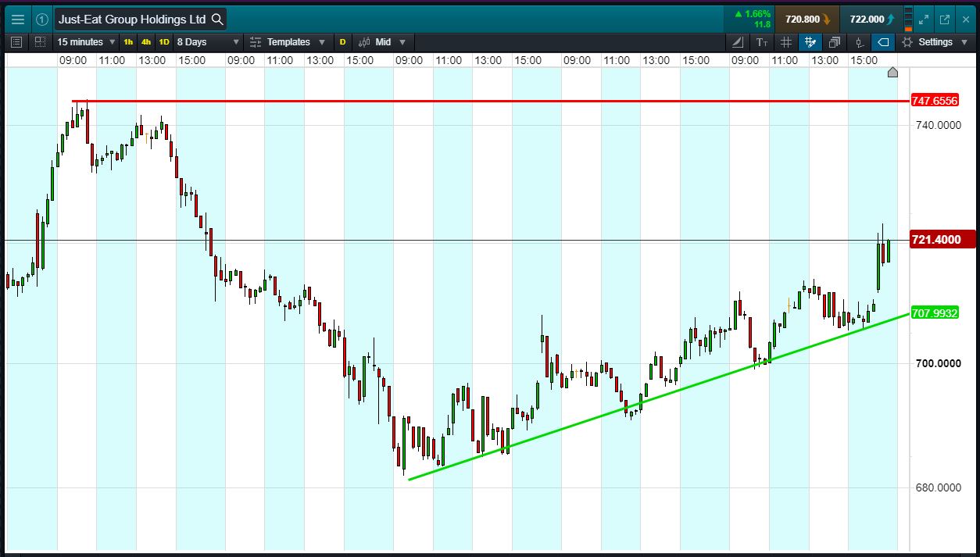The height and width of the screenshot is (557, 980).
Task: Pop out the chart window
Action: coord(944,19)
